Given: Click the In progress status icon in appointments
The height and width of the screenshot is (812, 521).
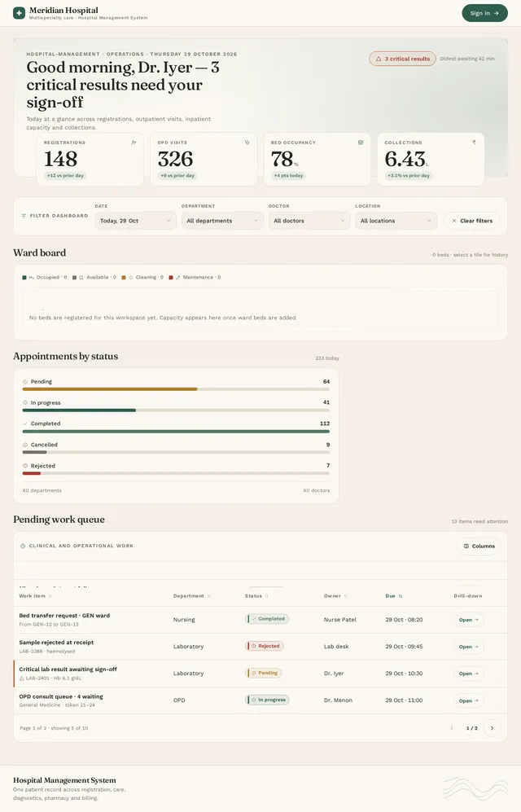Looking at the screenshot, I should pyautogui.click(x=25, y=402).
